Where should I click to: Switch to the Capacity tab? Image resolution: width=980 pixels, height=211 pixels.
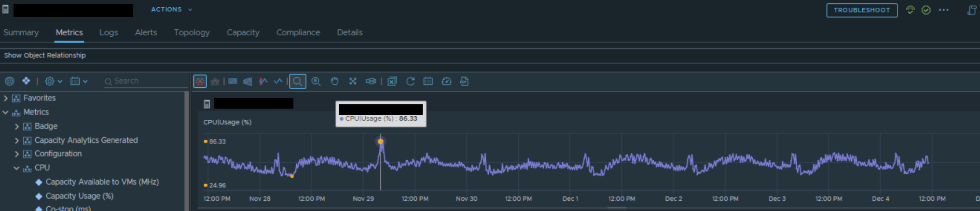tap(243, 32)
